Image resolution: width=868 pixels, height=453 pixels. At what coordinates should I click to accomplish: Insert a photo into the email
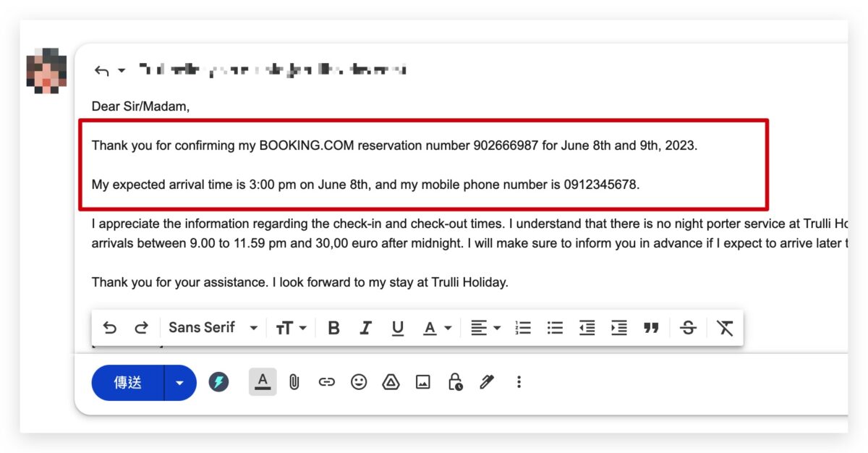pos(423,382)
